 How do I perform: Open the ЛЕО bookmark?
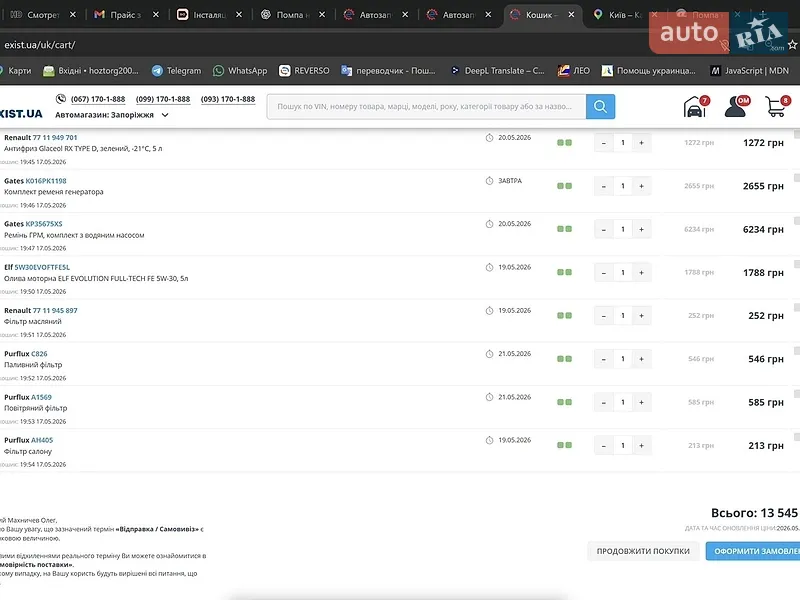[574, 71]
